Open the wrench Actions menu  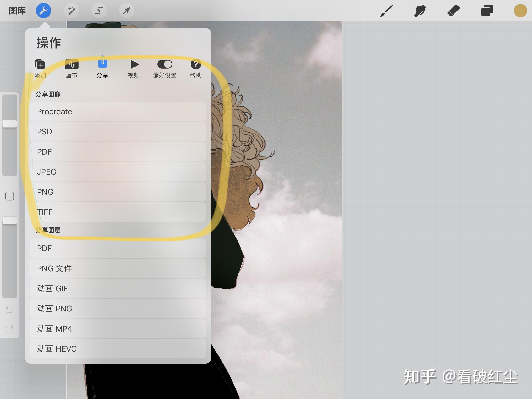pos(43,11)
